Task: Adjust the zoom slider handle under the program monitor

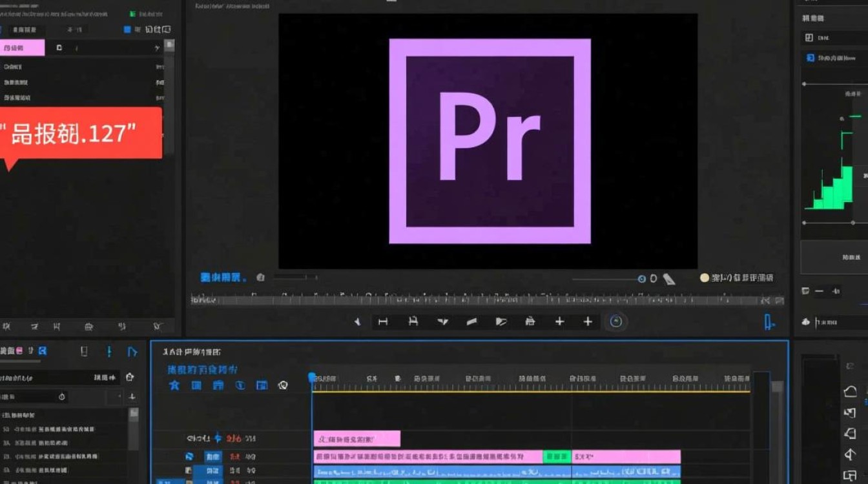Action: click(641, 279)
